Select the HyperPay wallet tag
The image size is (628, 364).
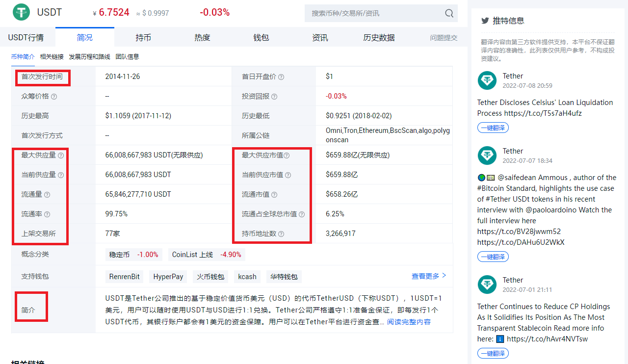point(168,276)
